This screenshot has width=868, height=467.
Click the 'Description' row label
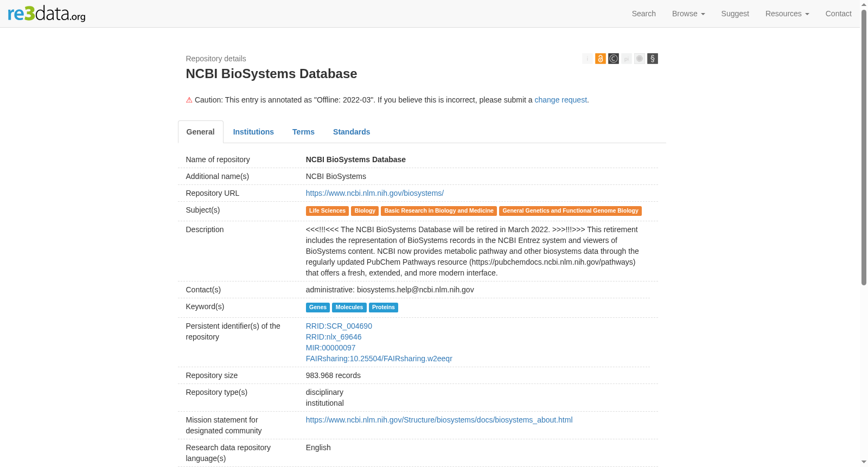[x=205, y=229]
